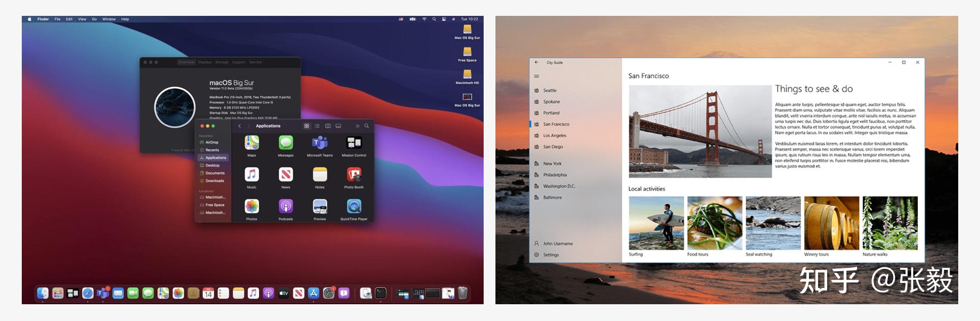Open FaceTime from the Dock
980x321 pixels.
133,293
